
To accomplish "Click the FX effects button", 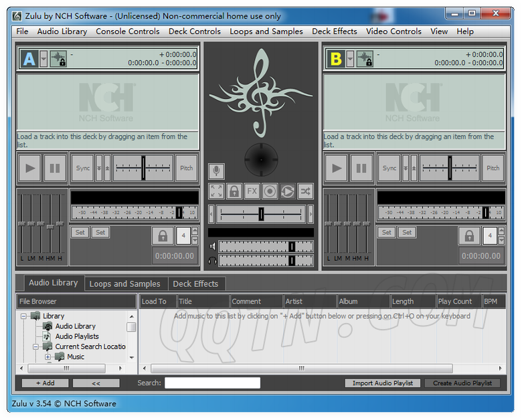I will click(x=252, y=191).
